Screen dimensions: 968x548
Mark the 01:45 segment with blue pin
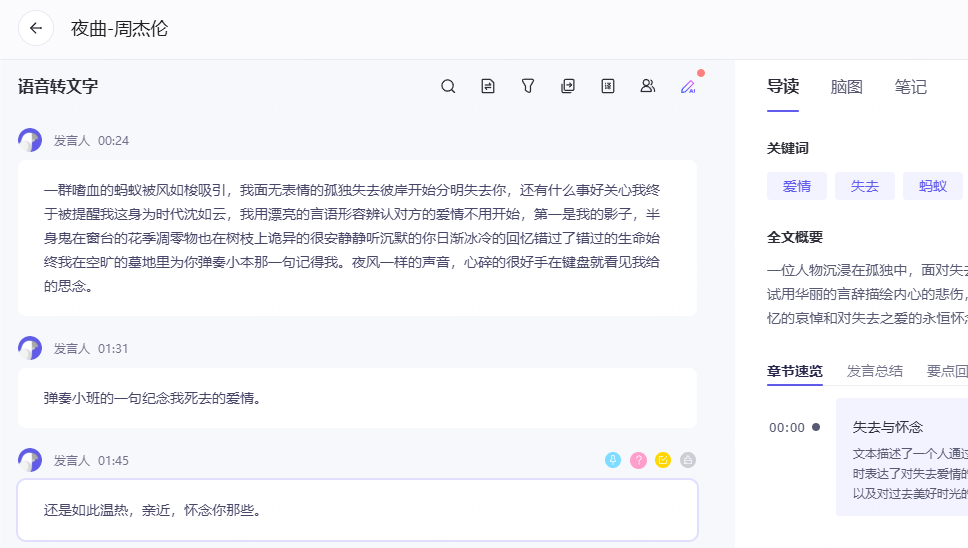click(x=613, y=460)
